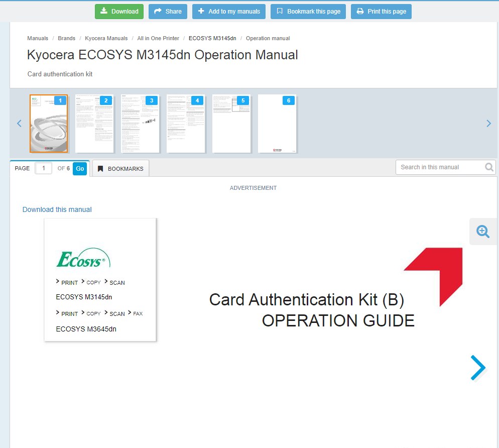
Task: Open Kyocera Manuals breadcrumb
Action: click(106, 38)
